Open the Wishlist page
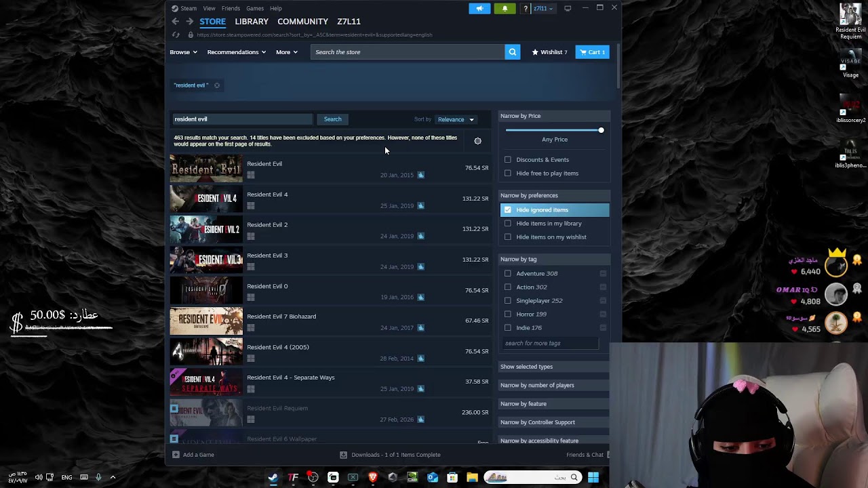 tap(549, 52)
